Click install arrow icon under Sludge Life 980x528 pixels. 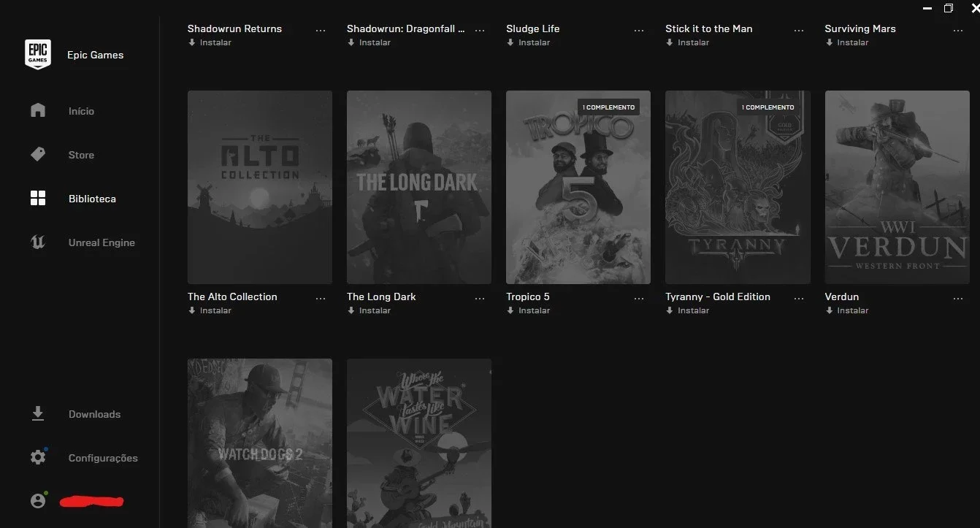(510, 42)
